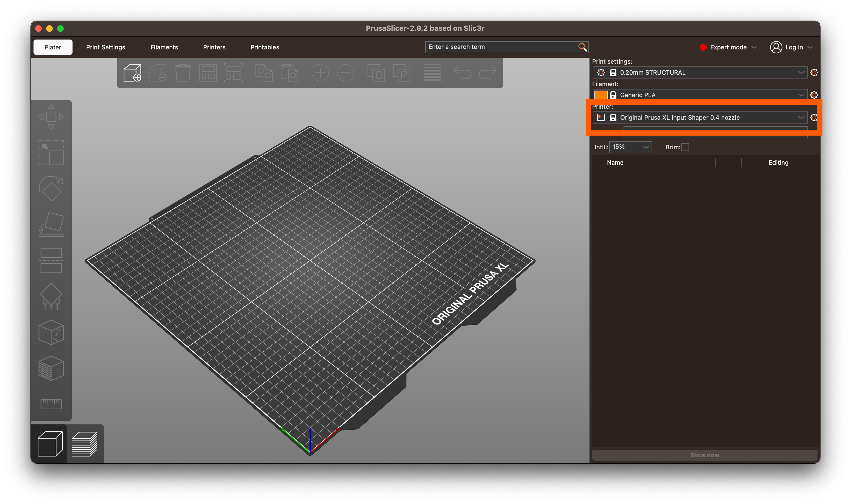Screen dimensions: 851x504
Task: Open the Filaments tab
Action: pyautogui.click(x=164, y=47)
